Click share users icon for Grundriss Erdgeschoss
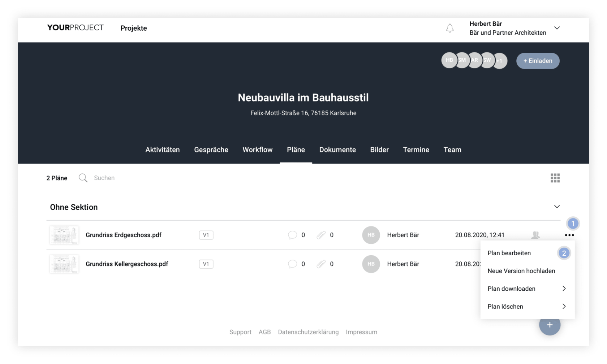 pos(535,235)
